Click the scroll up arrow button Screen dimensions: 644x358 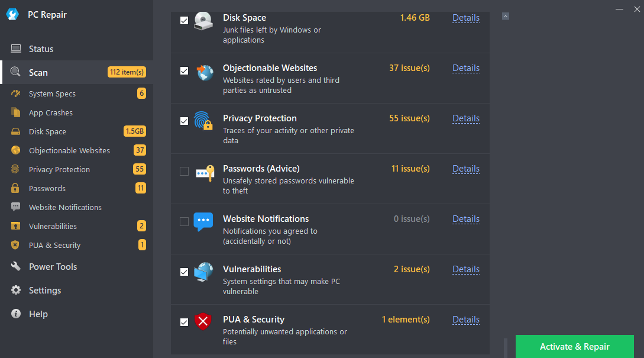pyautogui.click(x=506, y=17)
